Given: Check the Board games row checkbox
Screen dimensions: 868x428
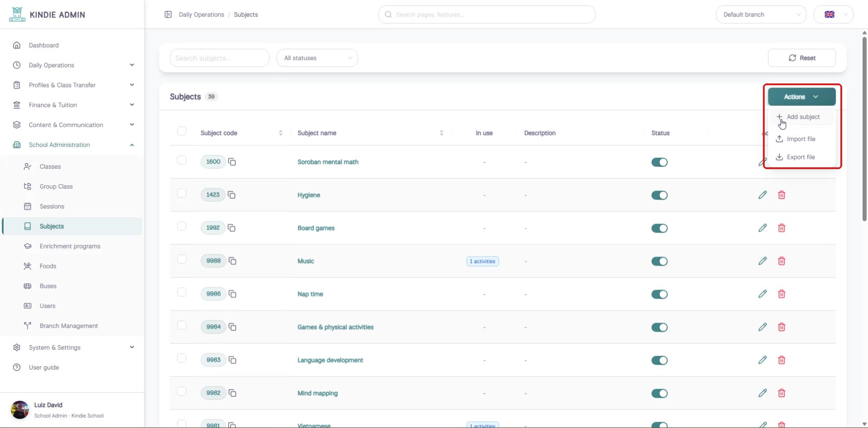Looking at the screenshot, I should coord(182,226).
